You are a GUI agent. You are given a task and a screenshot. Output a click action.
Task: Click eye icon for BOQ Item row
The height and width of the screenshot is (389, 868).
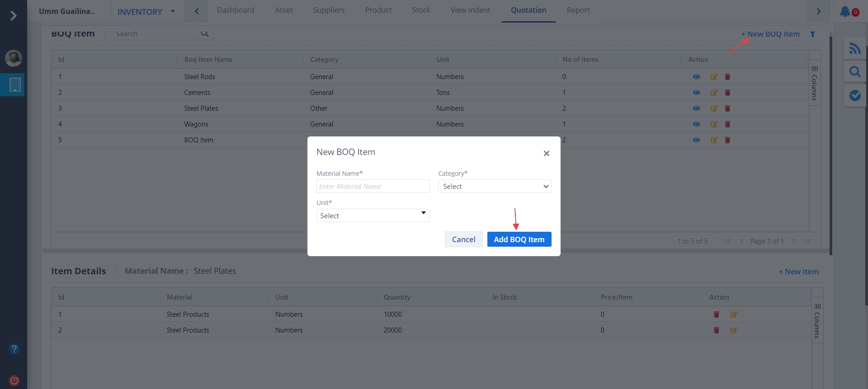coord(696,140)
